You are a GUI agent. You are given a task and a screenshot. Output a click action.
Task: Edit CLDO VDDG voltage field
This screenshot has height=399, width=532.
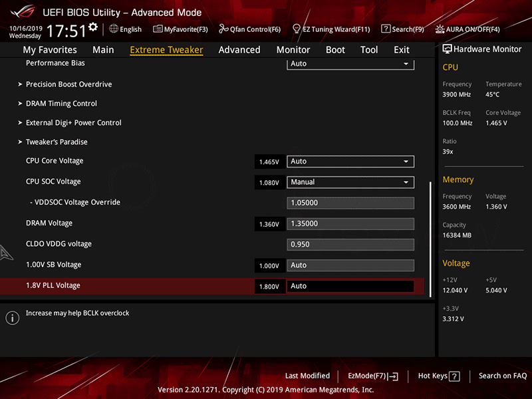click(350, 245)
